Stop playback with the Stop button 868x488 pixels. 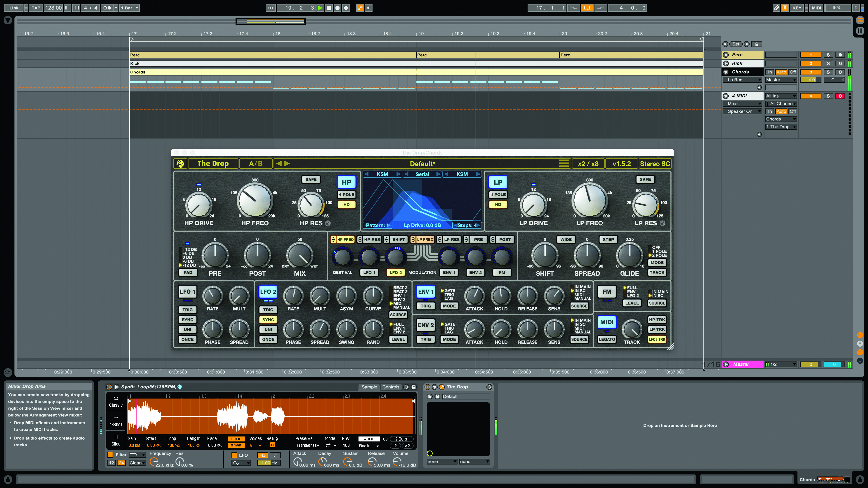[329, 8]
